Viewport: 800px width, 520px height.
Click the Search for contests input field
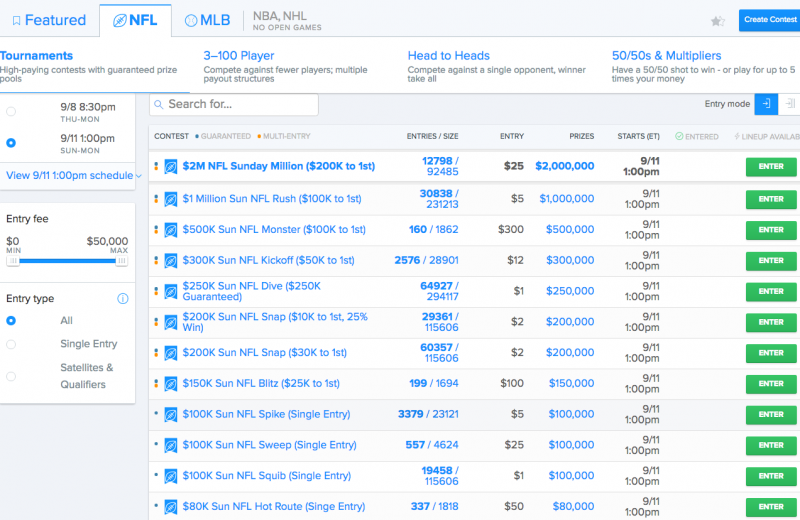tap(234, 104)
